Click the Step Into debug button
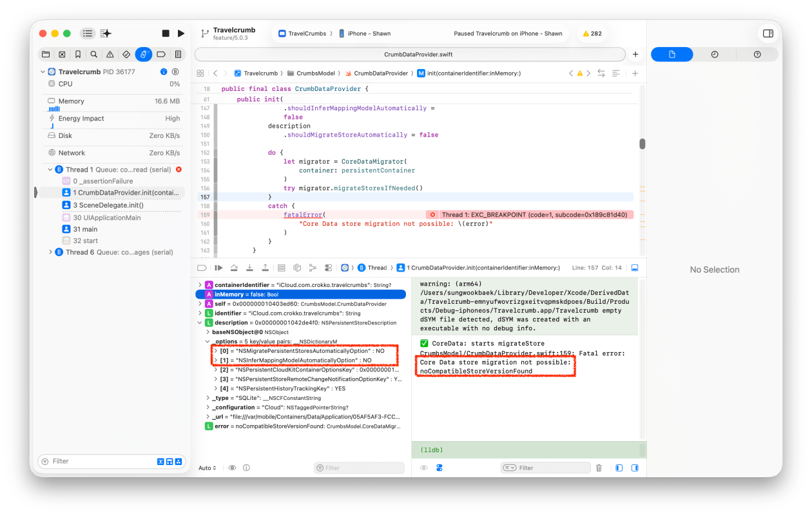Viewport: 812px width, 516px height. (x=249, y=268)
